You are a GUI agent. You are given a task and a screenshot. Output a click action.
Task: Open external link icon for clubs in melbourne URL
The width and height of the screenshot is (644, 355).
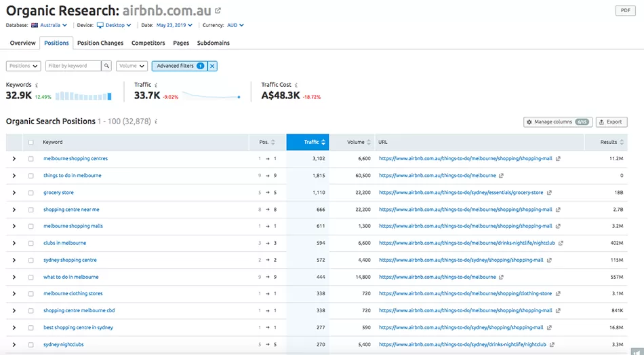tap(561, 243)
